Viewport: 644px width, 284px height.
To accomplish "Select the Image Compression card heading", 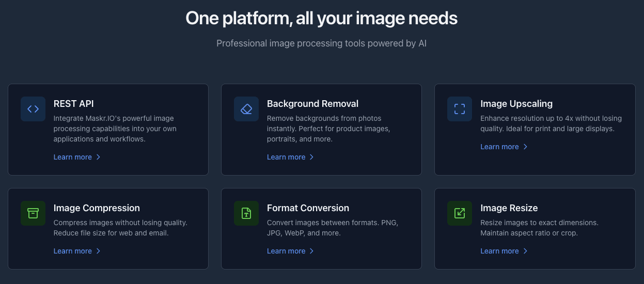I will pyautogui.click(x=97, y=208).
